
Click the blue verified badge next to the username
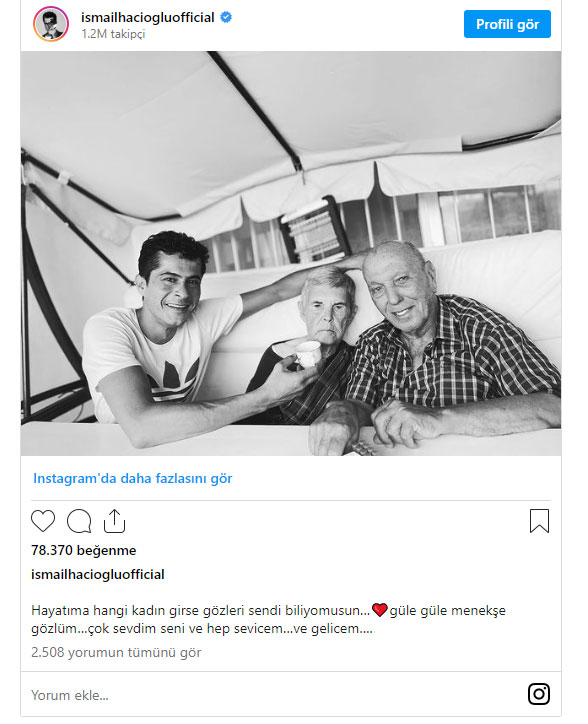[x=226, y=18]
